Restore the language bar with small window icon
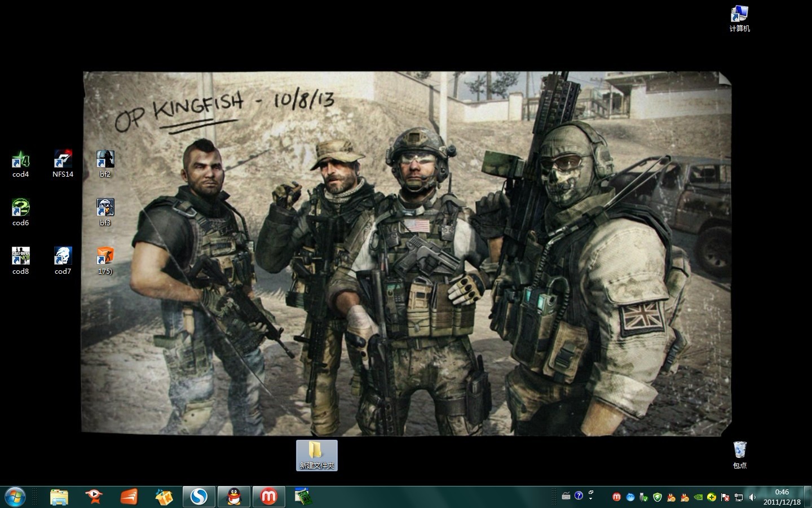Image resolution: width=812 pixels, height=508 pixels. coord(591,493)
